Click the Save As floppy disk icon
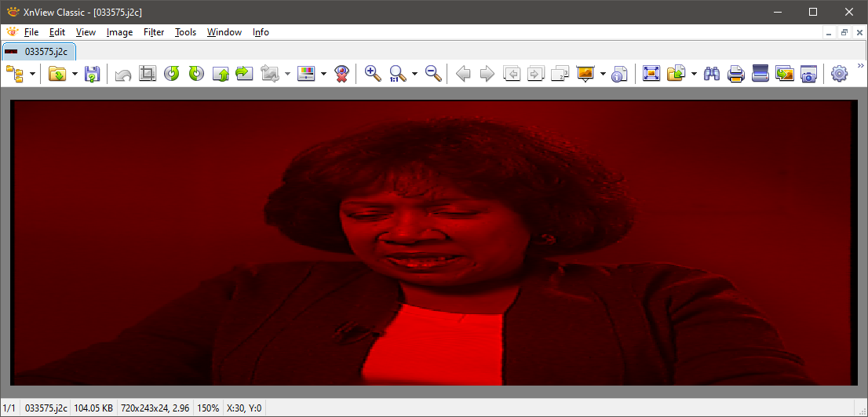Image resolution: width=868 pixels, height=417 pixels. (x=92, y=74)
